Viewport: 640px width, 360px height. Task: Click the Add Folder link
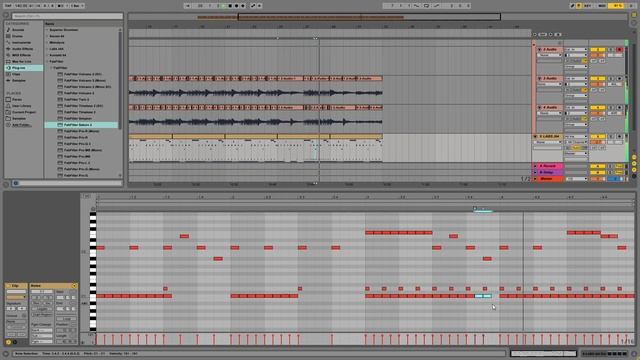21,125
